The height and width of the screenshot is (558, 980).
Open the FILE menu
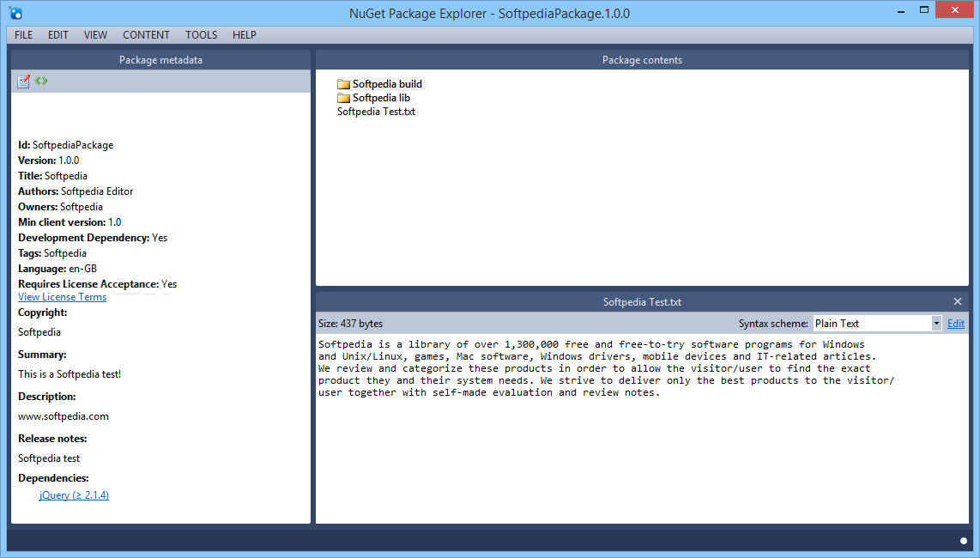[24, 35]
